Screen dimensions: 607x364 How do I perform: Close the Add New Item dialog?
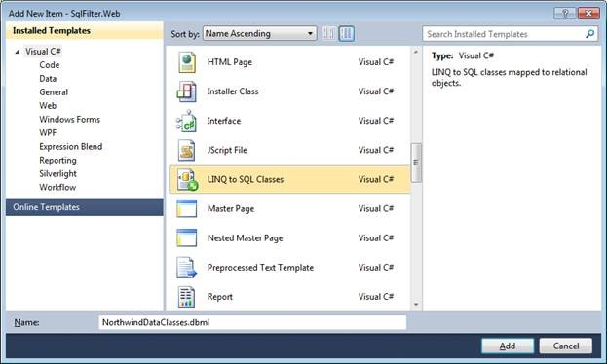coord(588,14)
